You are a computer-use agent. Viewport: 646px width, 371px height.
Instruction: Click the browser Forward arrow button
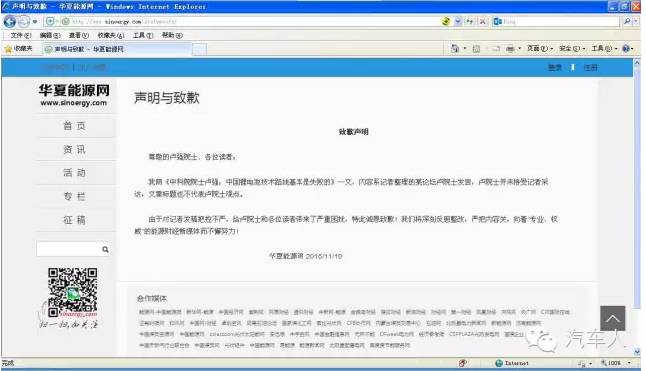[24, 21]
